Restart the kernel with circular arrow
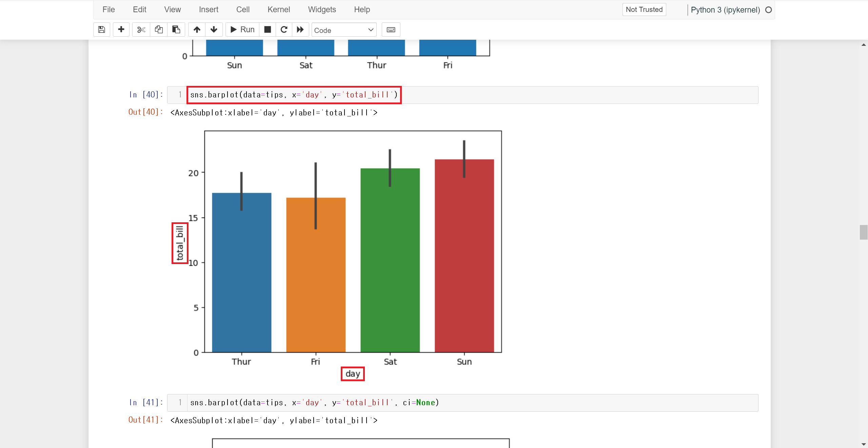The width and height of the screenshot is (868, 448). pos(284,30)
